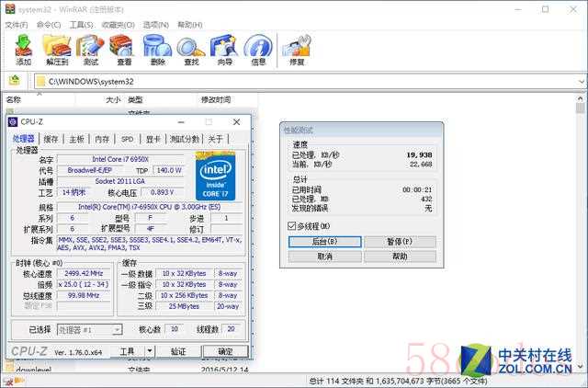Expand the address bar path dropdown
588x388 pixels.
[x=581, y=82]
